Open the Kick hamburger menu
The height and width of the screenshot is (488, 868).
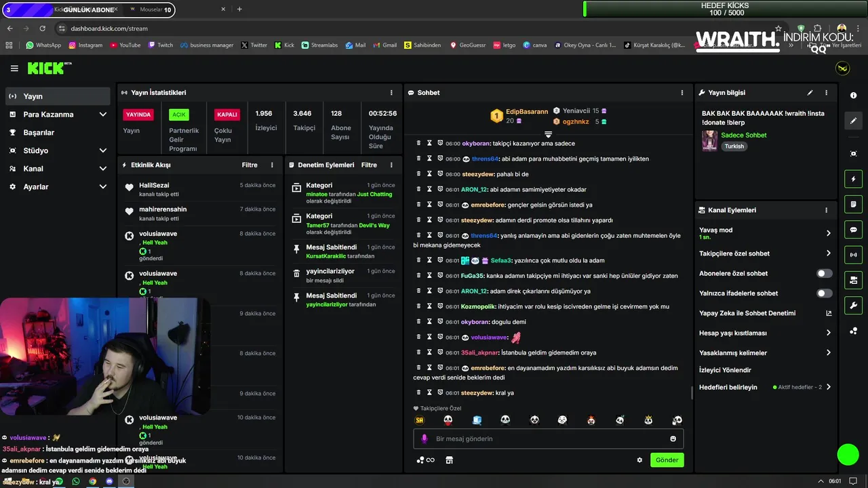pos(14,68)
